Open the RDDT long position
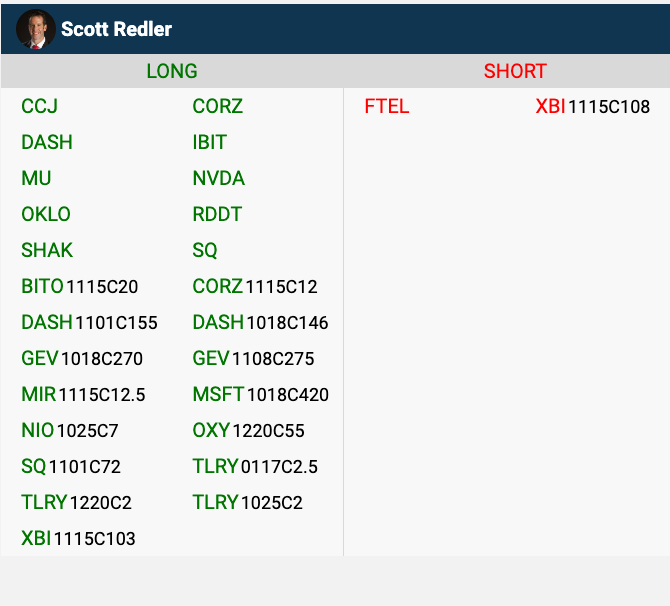 tap(217, 214)
